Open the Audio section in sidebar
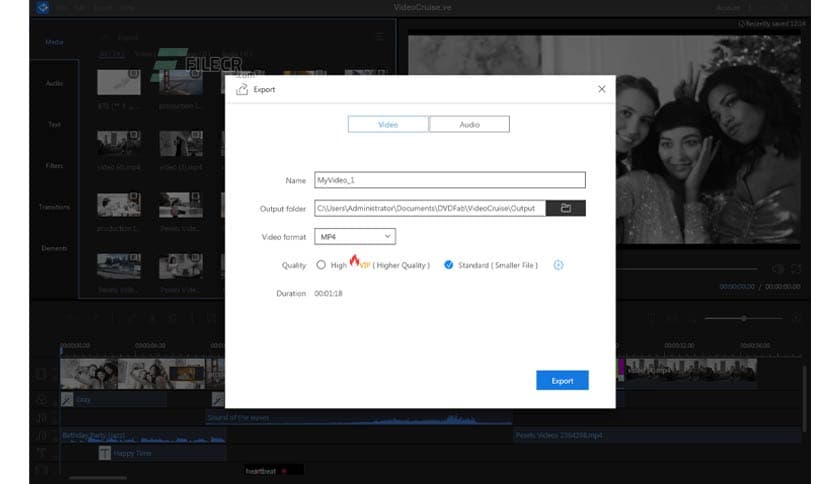Image resolution: width=836 pixels, height=484 pixels. [x=54, y=83]
